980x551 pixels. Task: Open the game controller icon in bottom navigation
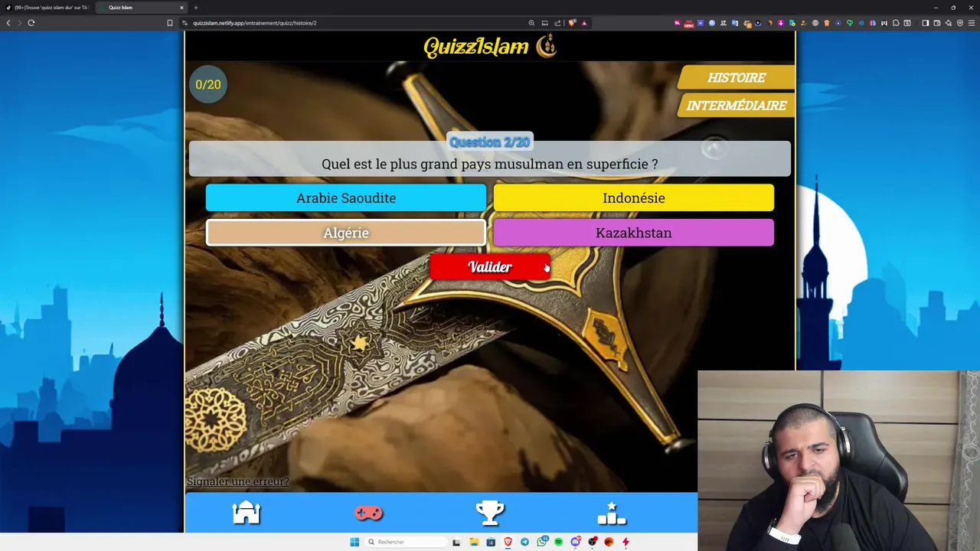pos(369,513)
